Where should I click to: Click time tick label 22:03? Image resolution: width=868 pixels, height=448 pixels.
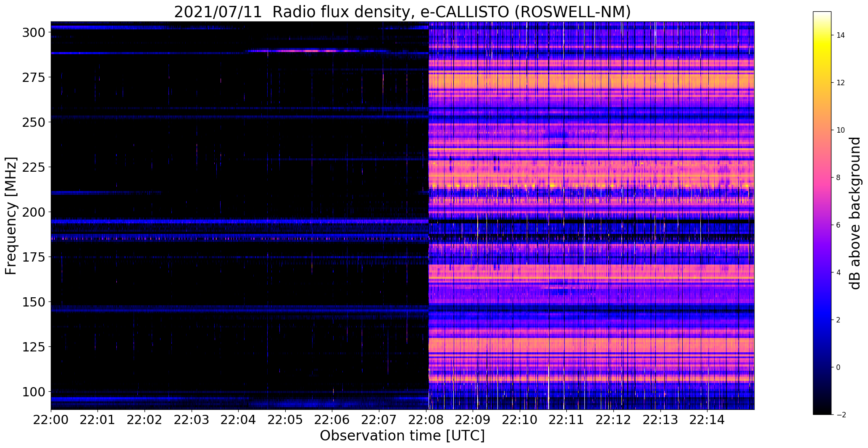pyautogui.click(x=192, y=420)
